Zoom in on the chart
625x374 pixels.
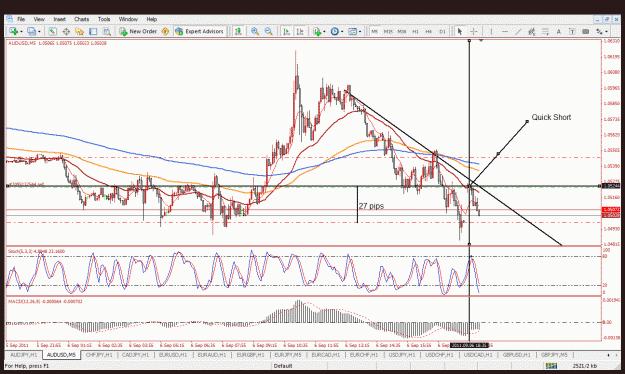255,31
